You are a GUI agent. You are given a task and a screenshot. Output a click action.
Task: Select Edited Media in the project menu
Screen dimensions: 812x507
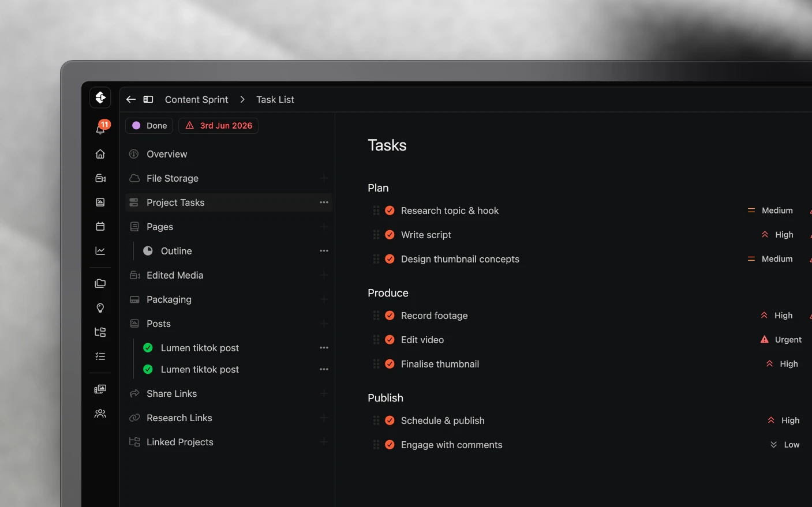229,275
